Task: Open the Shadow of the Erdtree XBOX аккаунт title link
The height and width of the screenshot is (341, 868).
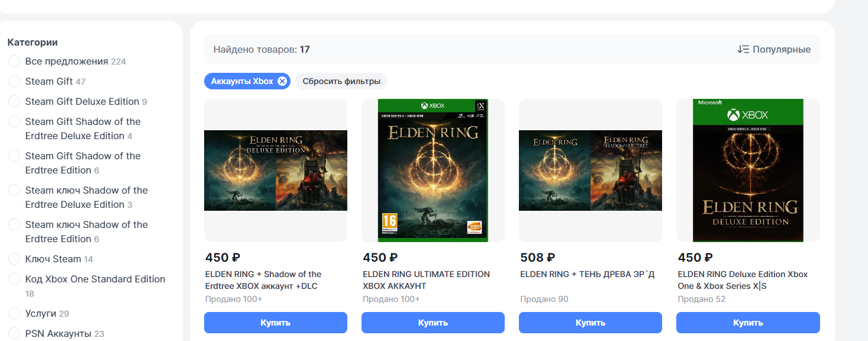Action: [263, 280]
